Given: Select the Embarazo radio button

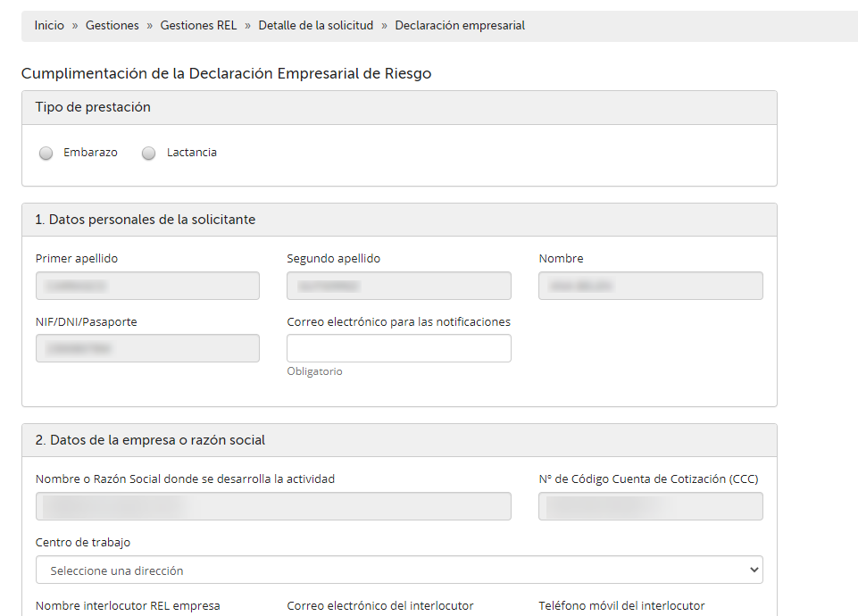Looking at the screenshot, I should pos(46,154).
